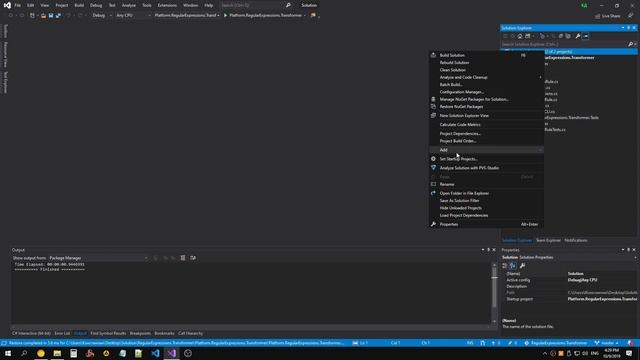Click the Save All toolbar icon
640x360 pixels.
(x=58, y=16)
